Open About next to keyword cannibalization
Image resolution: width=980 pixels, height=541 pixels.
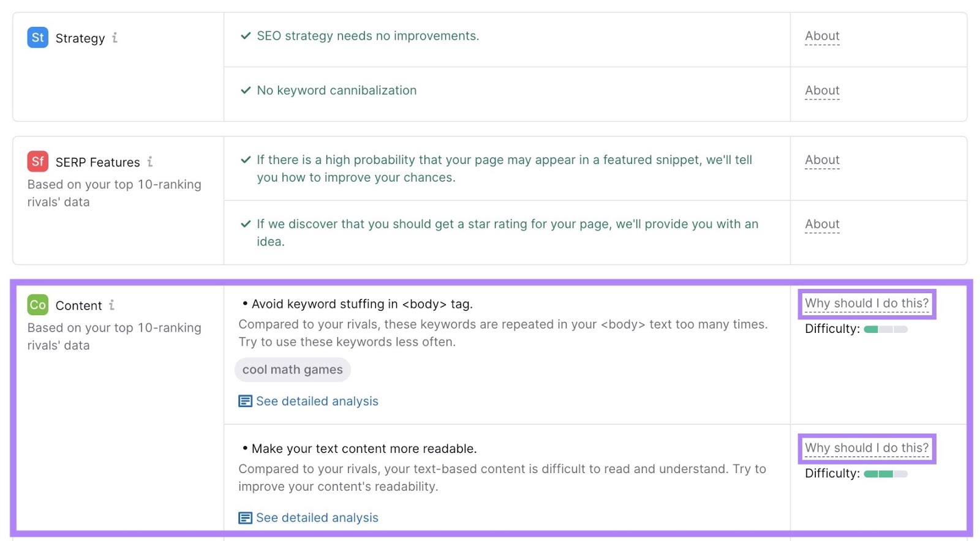pos(821,90)
